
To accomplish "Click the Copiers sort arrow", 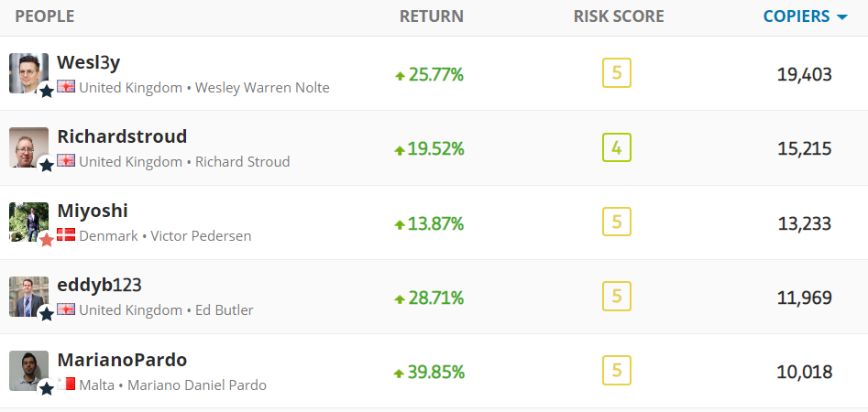I will [841, 17].
